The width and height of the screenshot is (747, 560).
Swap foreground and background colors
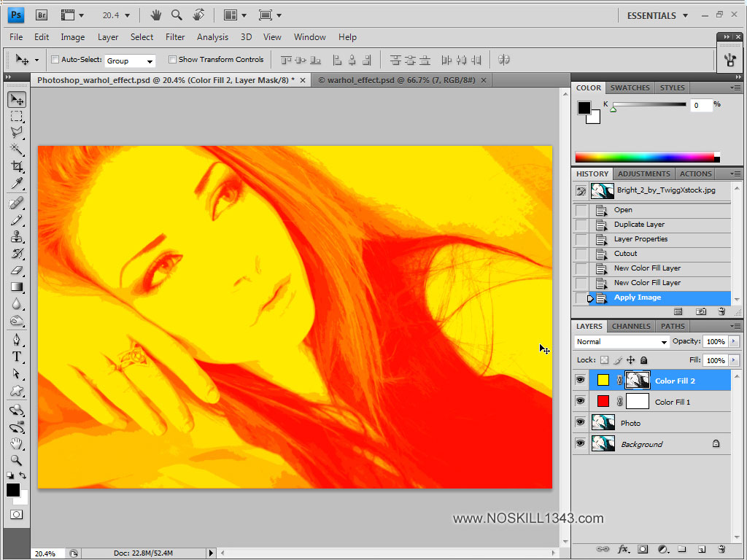23,475
